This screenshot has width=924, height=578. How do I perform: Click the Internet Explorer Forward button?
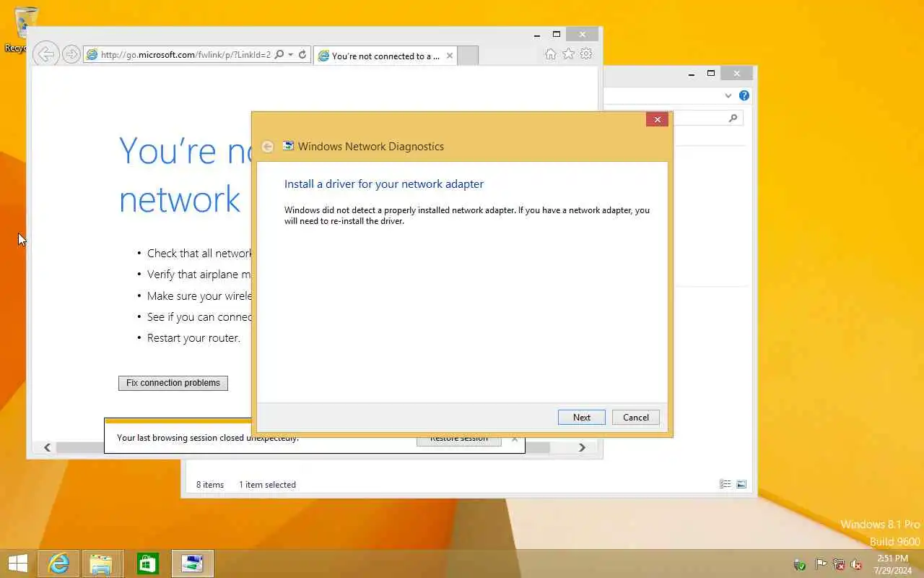71,54
